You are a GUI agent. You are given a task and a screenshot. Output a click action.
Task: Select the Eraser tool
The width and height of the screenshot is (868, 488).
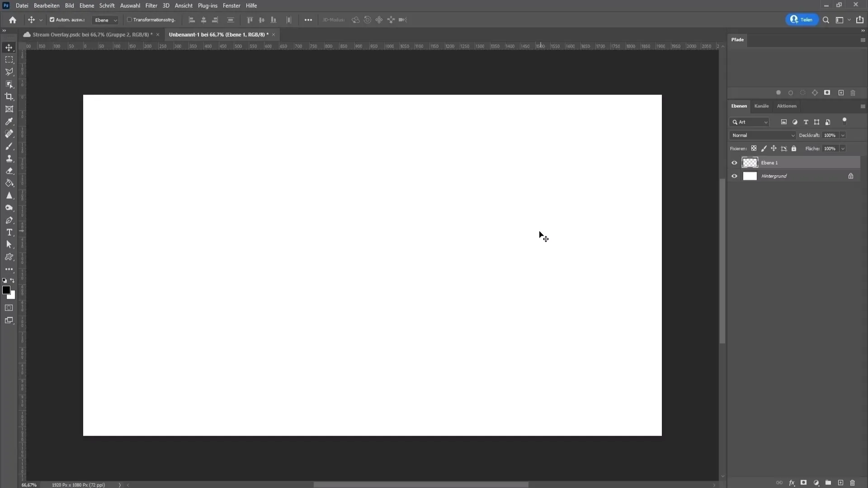9,171
